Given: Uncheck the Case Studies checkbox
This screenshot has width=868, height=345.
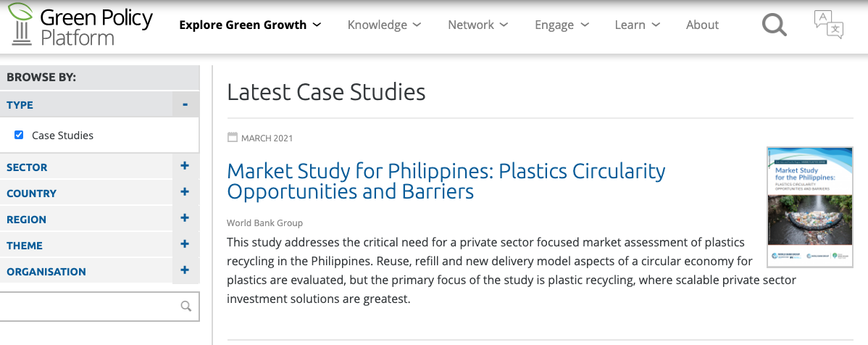Looking at the screenshot, I should click(19, 135).
